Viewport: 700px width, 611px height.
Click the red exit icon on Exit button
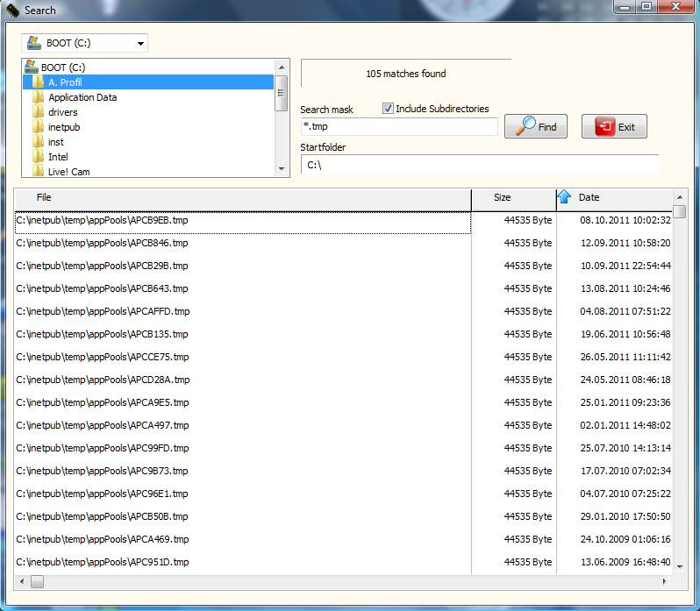pyautogui.click(x=605, y=126)
